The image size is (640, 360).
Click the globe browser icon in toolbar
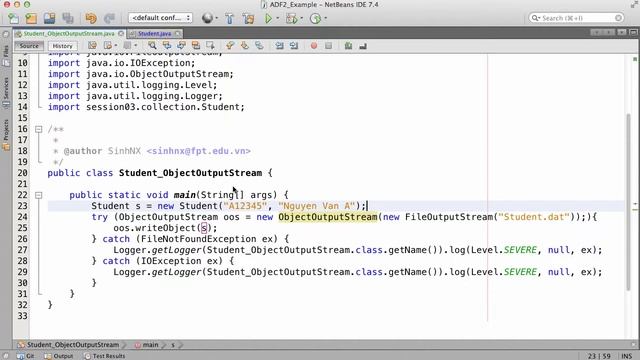207,18
